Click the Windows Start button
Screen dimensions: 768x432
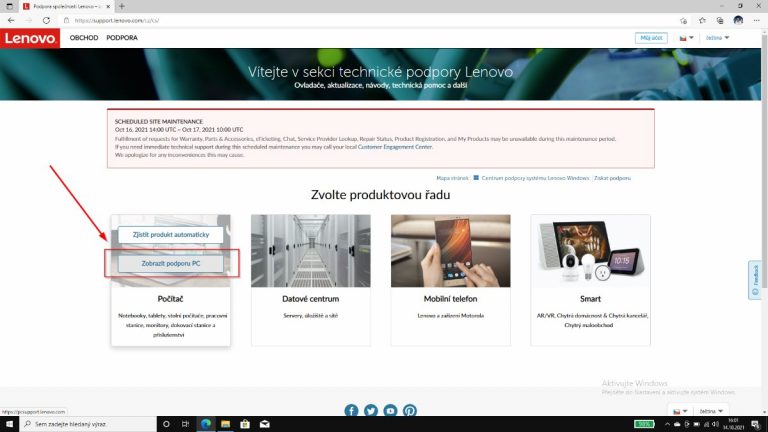click(x=8, y=424)
